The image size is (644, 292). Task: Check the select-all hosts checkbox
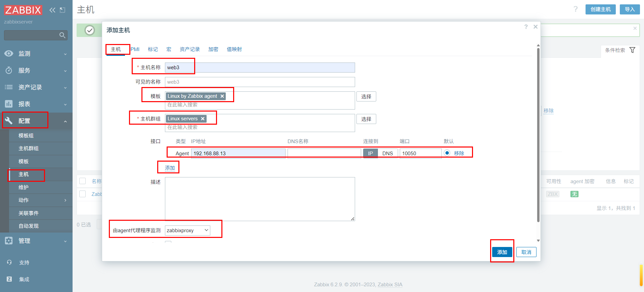click(83, 181)
